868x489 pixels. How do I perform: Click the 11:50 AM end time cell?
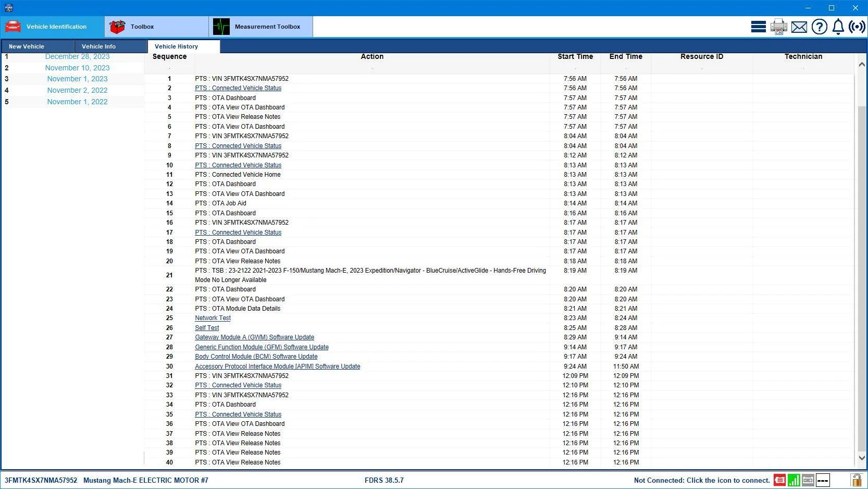point(626,366)
